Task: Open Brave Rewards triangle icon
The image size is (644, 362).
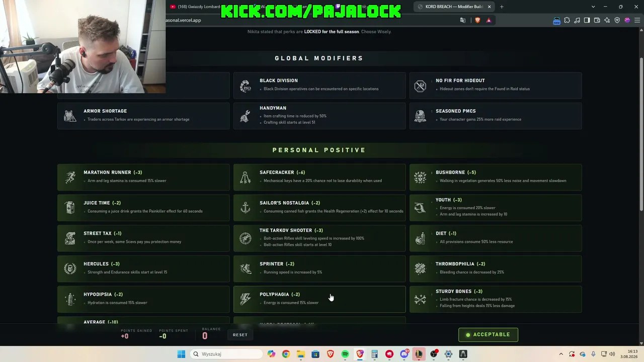Action: pos(489,20)
